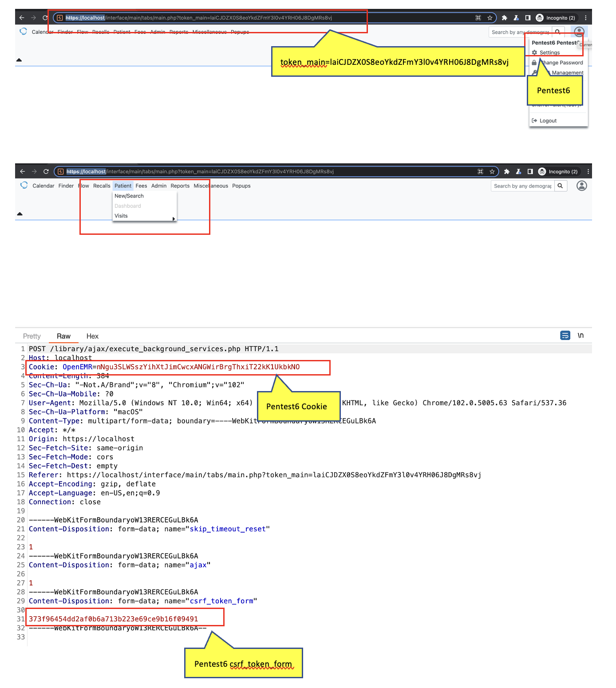
Task: Open Finder menu in Patient-dropdown browser
Action: tap(66, 186)
